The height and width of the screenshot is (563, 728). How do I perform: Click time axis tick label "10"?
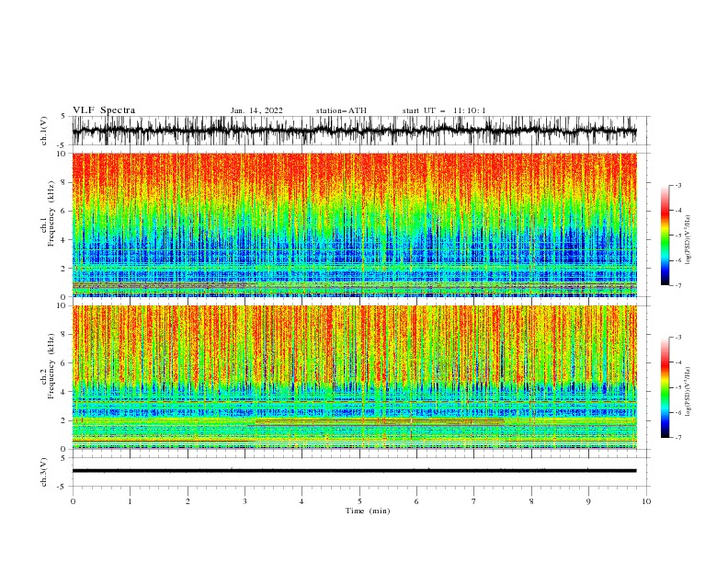[646, 501]
